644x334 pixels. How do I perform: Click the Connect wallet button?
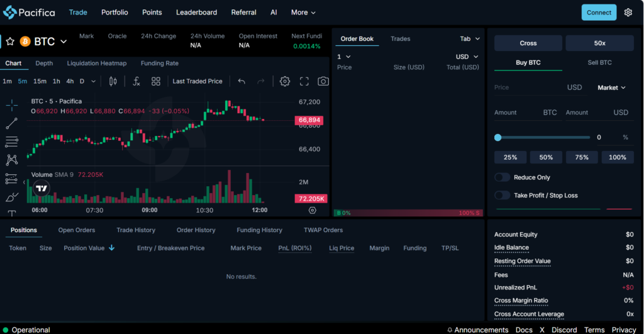[599, 13]
